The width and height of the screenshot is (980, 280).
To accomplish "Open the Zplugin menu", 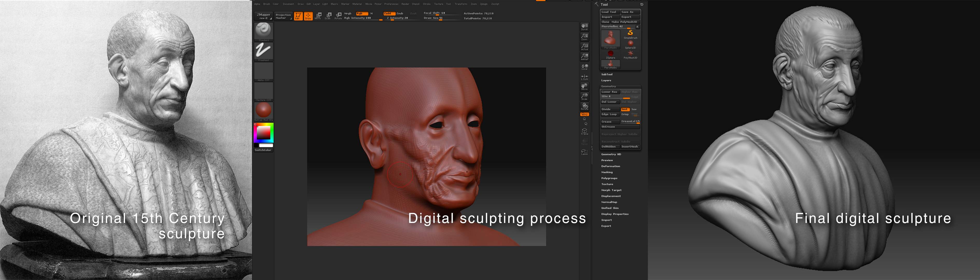I will pyautogui.click(x=484, y=4).
